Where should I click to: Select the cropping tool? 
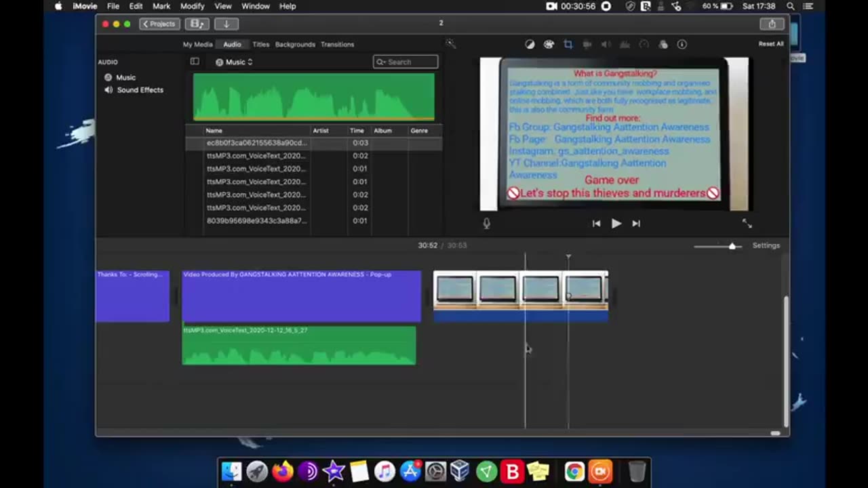(568, 44)
